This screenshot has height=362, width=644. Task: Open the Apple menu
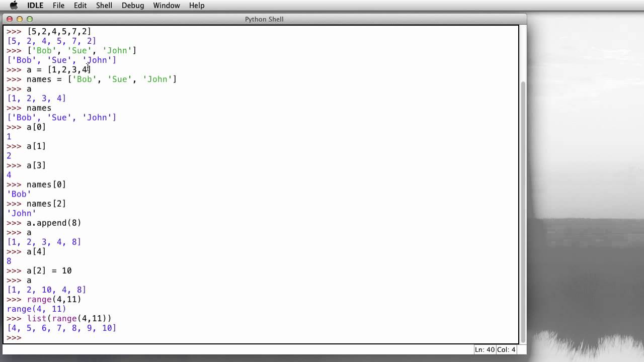[14, 6]
